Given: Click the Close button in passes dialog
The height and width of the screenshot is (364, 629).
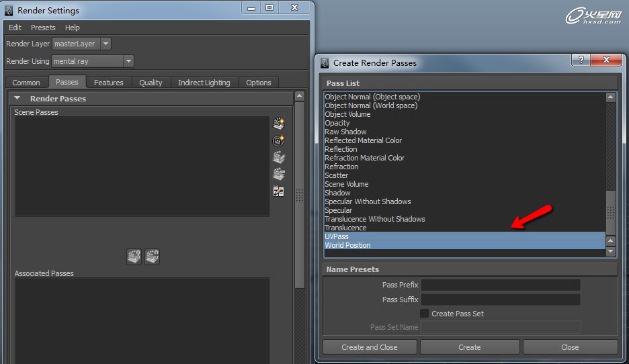Looking at the screenshot, I should tap(570, 347).
